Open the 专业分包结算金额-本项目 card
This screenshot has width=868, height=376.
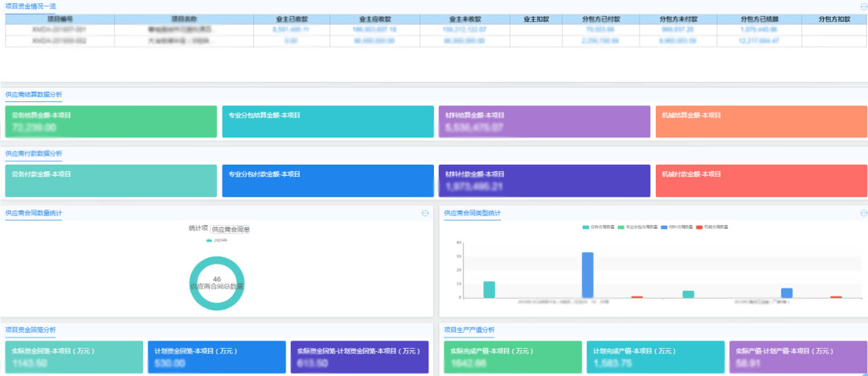click(327, 121)
